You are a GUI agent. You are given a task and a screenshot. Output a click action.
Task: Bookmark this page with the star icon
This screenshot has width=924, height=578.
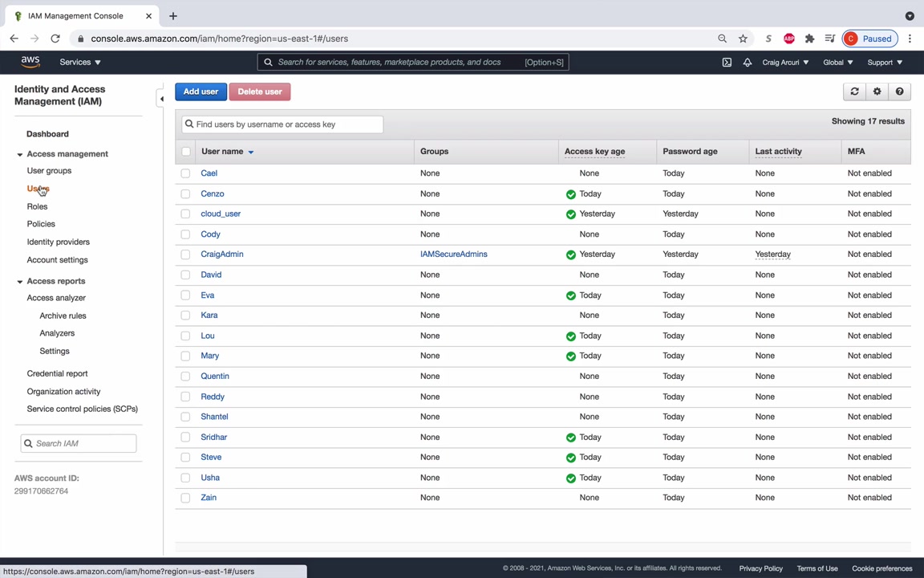[x=743, y=39]
